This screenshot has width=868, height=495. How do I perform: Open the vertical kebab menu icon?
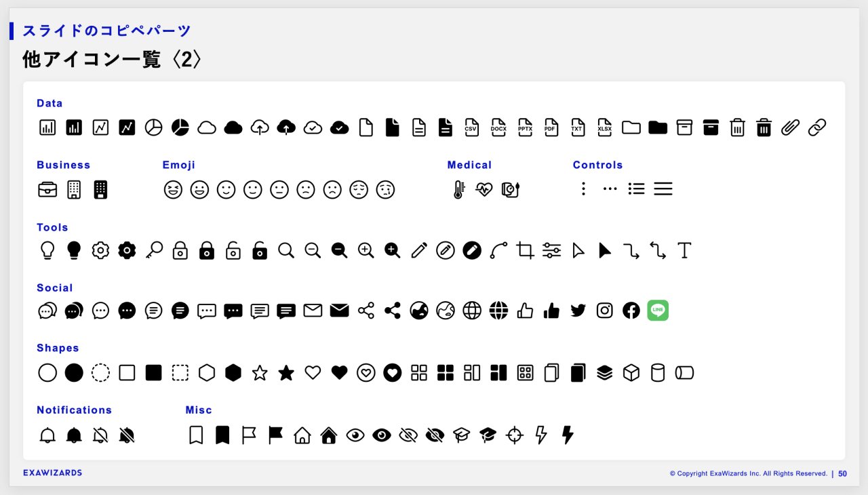pyautogui.click(x=583, y=189)
